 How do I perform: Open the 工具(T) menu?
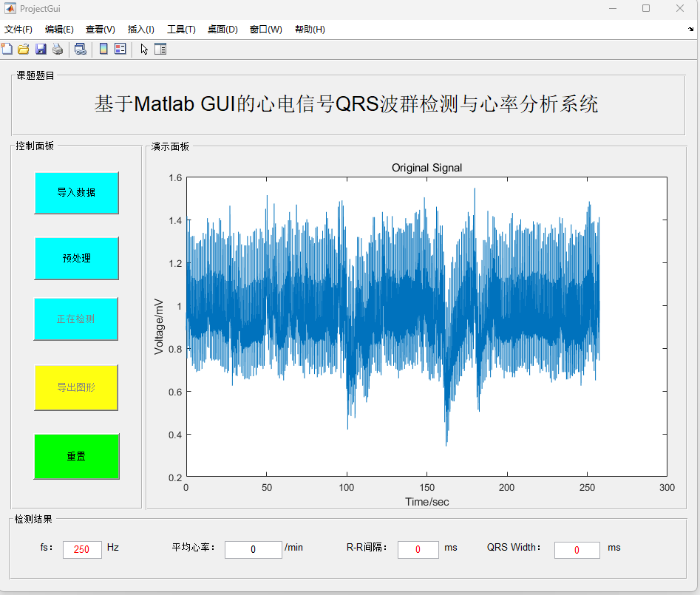(181, 30)
